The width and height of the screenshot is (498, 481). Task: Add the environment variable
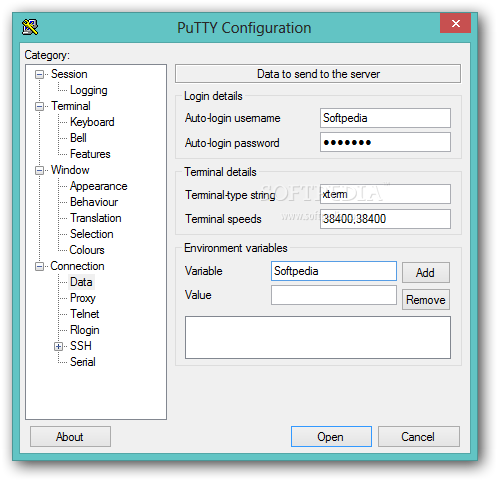pos(426,273)
